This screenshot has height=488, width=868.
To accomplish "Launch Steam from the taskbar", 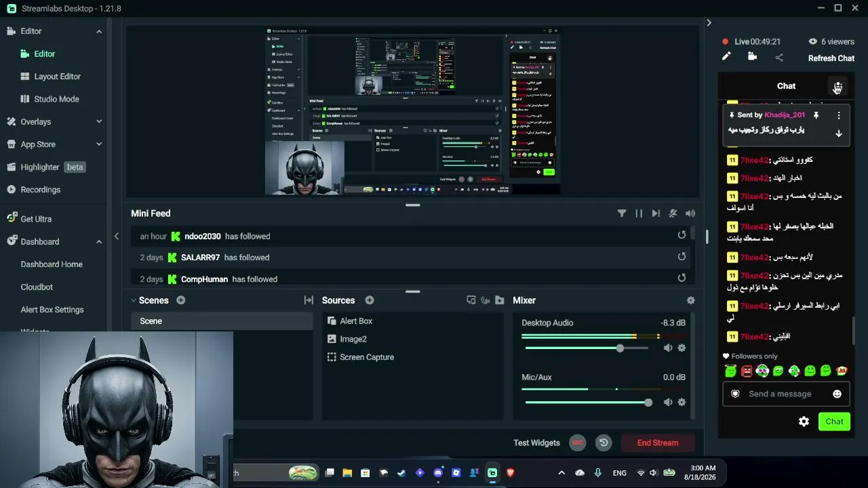I will [x=402, y=473].
